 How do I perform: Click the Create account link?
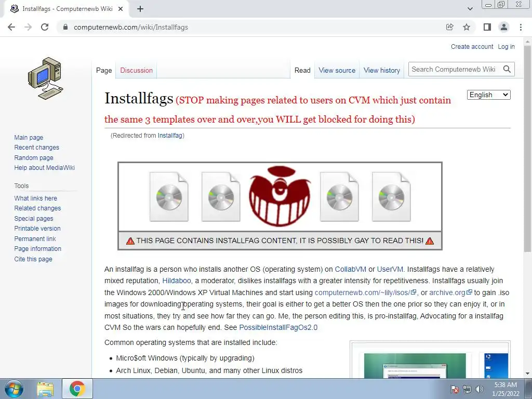472,46
